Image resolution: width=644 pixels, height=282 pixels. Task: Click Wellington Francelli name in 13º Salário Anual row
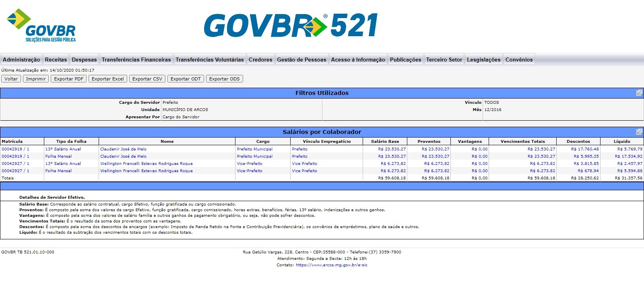147,164
